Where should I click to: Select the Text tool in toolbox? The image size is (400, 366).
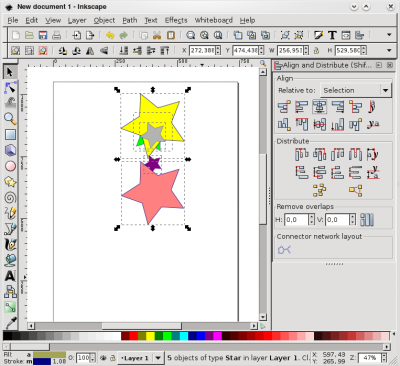point(10,276)
